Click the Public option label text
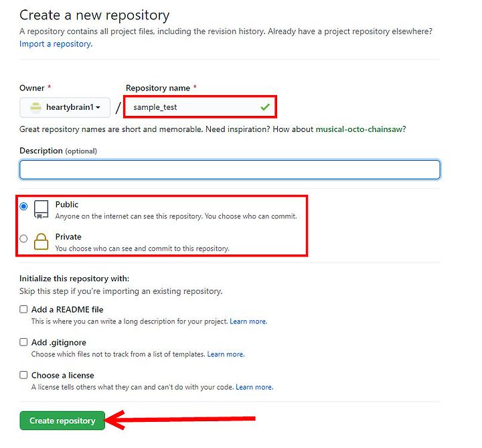 point(67,204)
